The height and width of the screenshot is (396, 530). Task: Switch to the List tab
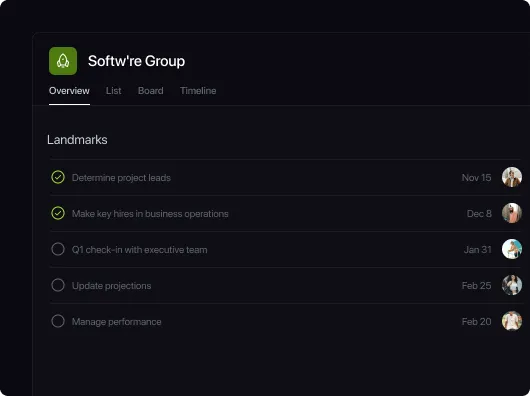click(x=114, y=91)
